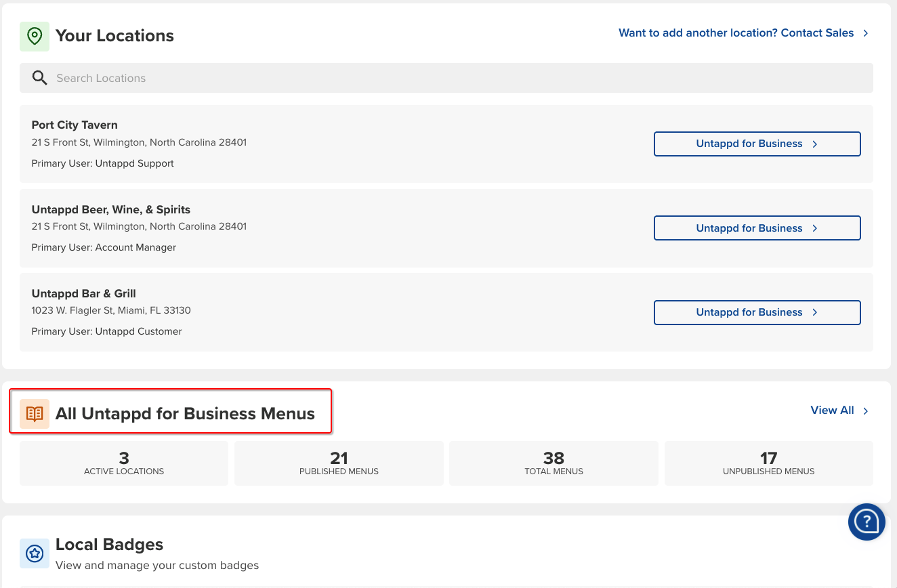This screenshot has width=897, height=588.
Task: Click the 17 Unpublished Menus stat card
Action: (768, 463)
